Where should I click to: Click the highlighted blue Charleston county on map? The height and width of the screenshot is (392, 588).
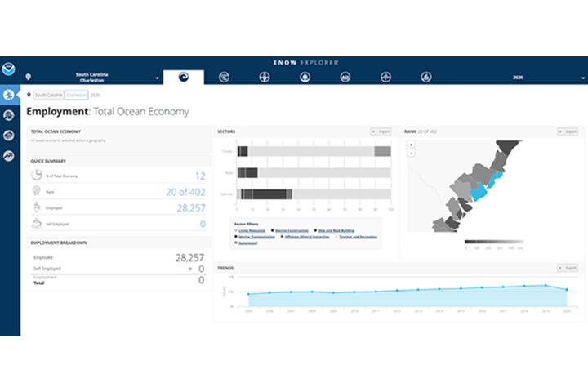click(479, 192)
